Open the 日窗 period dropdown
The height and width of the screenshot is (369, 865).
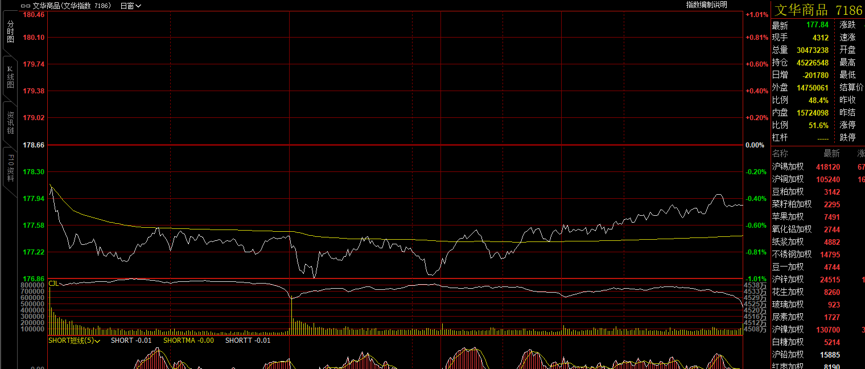(x=131, y=6)
